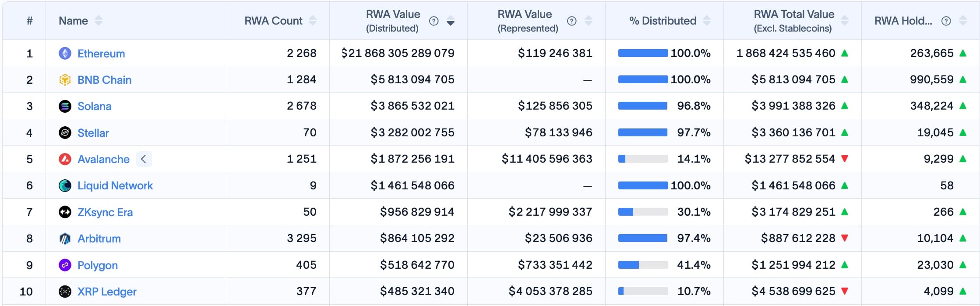Click the green arrow beside Polygon holders 23,030
980x306 pixels.
[x=962, y=265]
